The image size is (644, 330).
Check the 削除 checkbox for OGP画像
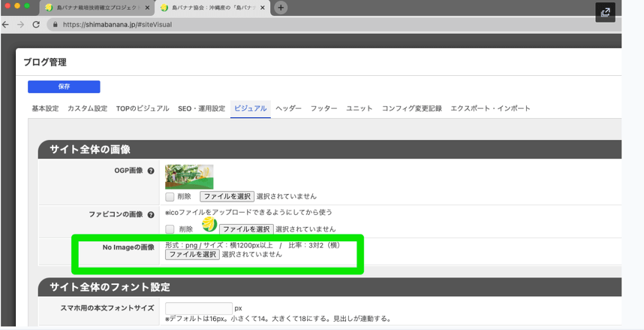(170, 197)
